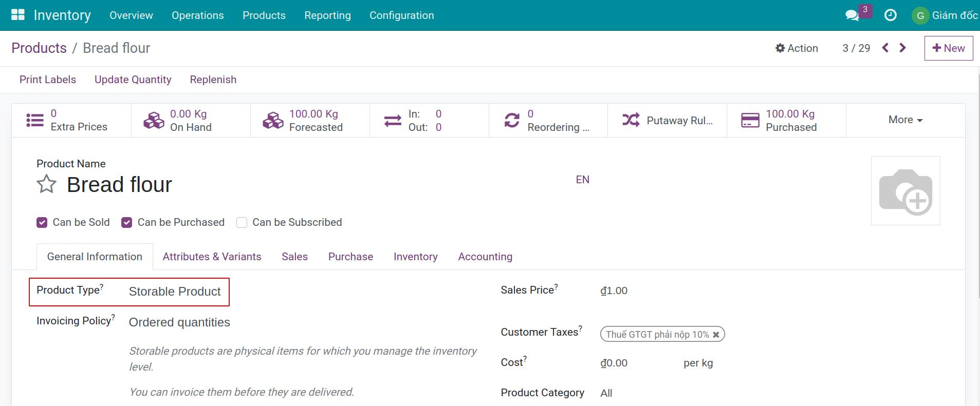Open the Reporting menu
This screenshot has height=406, width=980.
327,15
